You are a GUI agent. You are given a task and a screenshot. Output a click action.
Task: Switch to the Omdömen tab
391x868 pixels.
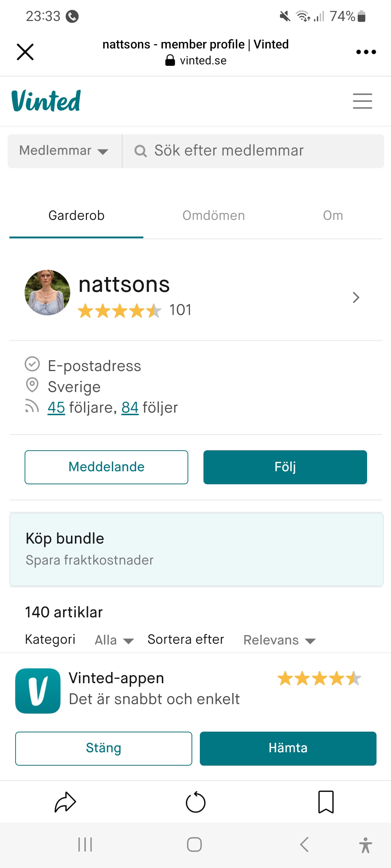click(214, 216)
